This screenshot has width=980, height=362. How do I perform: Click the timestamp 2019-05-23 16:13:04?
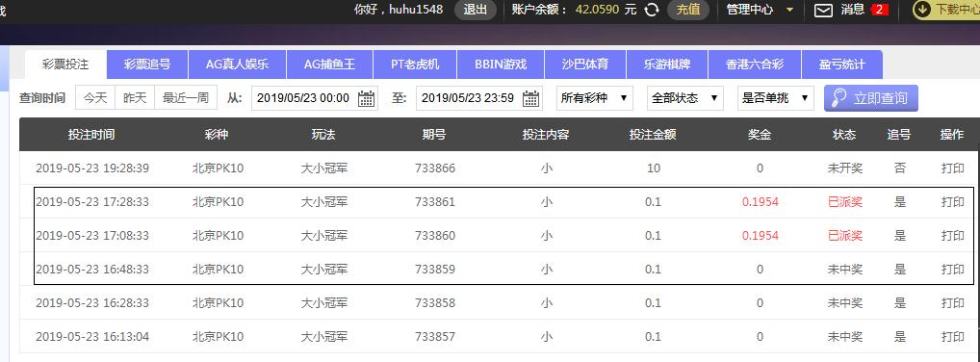[x=92, y=337]
